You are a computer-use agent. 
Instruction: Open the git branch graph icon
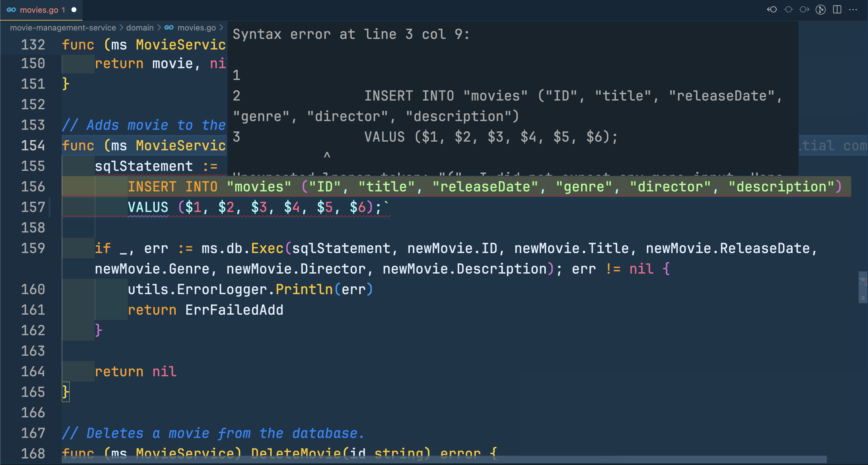[821, 9]
